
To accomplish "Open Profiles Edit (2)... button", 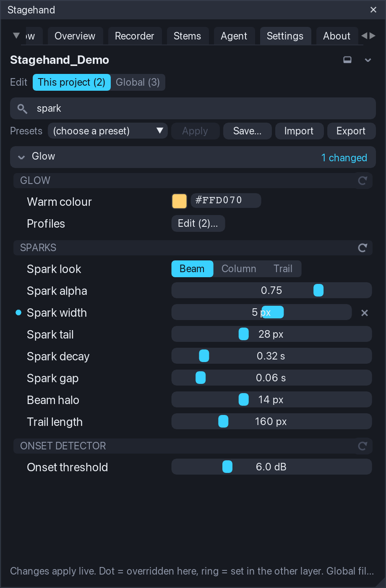I will coord(198,223).
